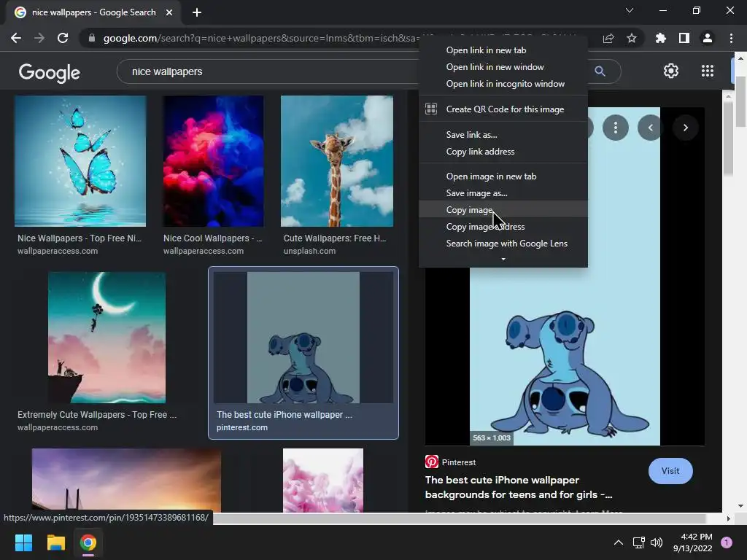Click the nice wallpapers search input
This screenshot has height=560, width=747.
coord(267,71)
